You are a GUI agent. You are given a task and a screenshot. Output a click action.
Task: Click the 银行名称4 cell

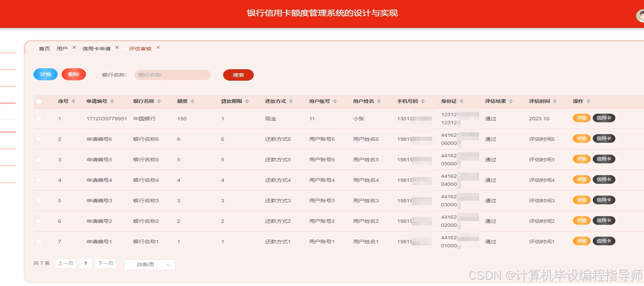point(146,180)
